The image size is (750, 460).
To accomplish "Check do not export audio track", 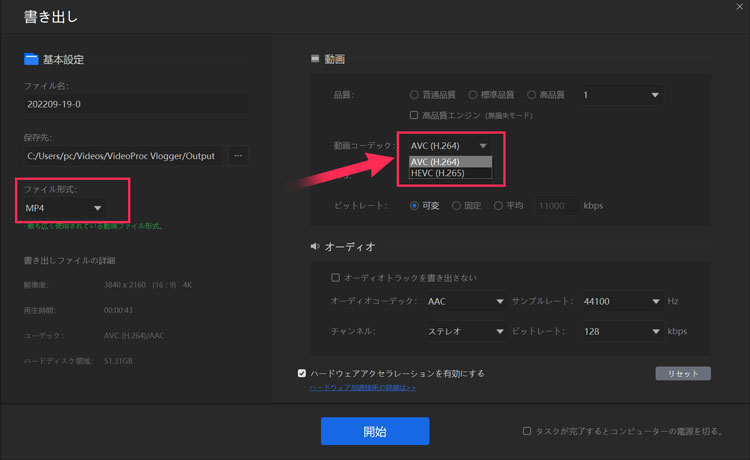I will (336, 277).
